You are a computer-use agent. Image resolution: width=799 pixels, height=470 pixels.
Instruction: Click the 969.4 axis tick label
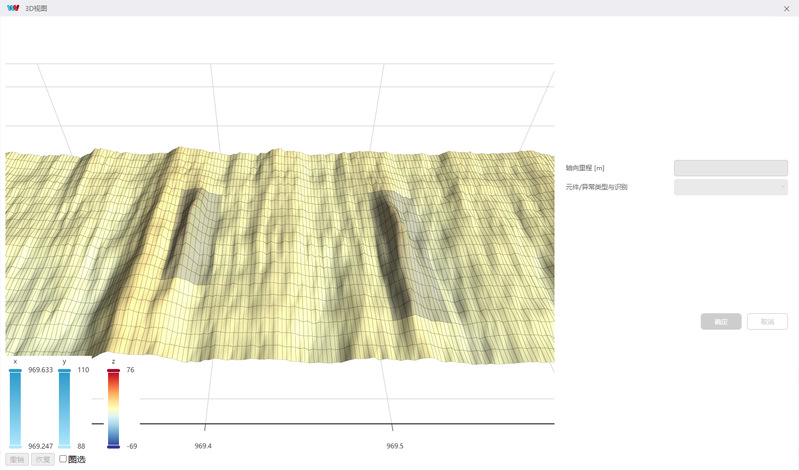pos(203,446)
